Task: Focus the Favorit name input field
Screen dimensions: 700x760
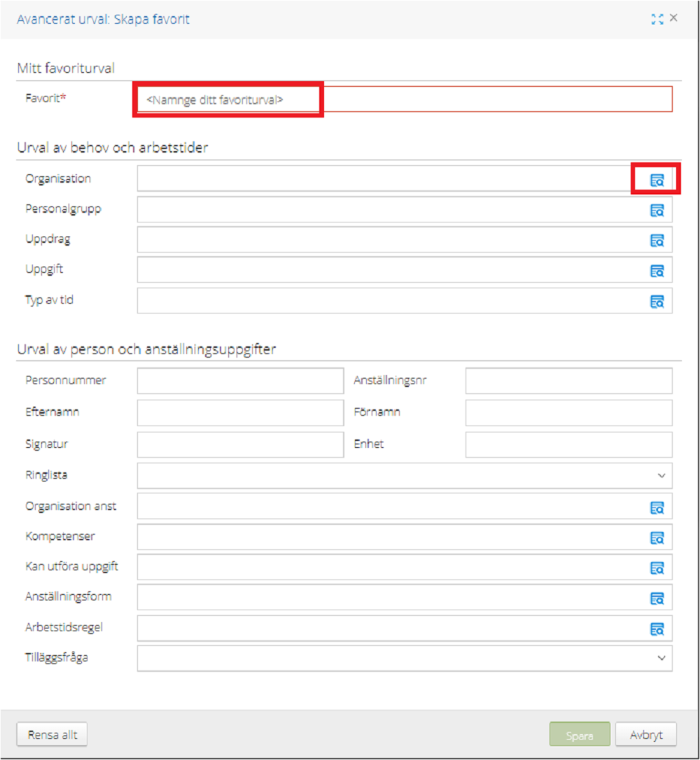Action: [405, 99]
